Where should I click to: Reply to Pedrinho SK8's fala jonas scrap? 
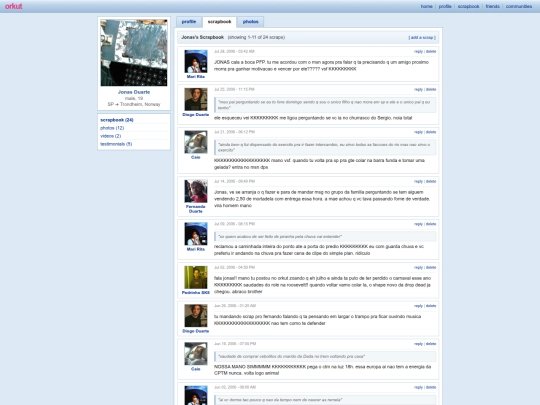tap(418, 267)
